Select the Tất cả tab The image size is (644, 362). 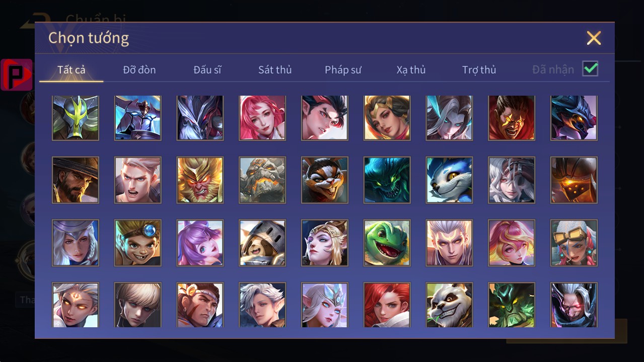pyautogui.click(x=71, y=70)
